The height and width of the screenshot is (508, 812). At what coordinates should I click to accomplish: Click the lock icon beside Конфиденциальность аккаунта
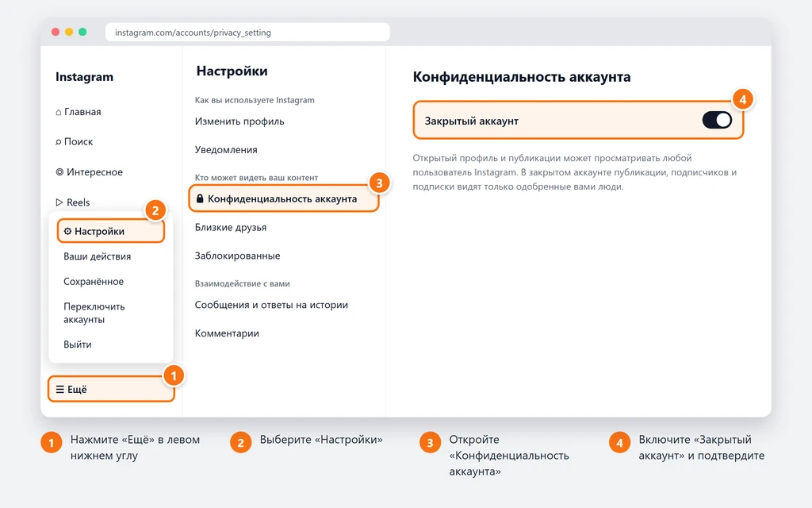point(200,198)
